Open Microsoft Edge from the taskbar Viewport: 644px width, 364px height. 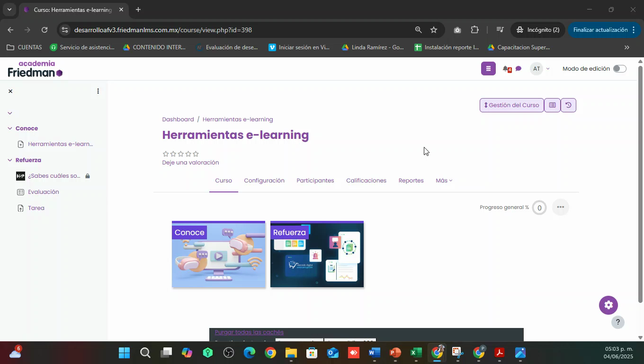point(249,353)
